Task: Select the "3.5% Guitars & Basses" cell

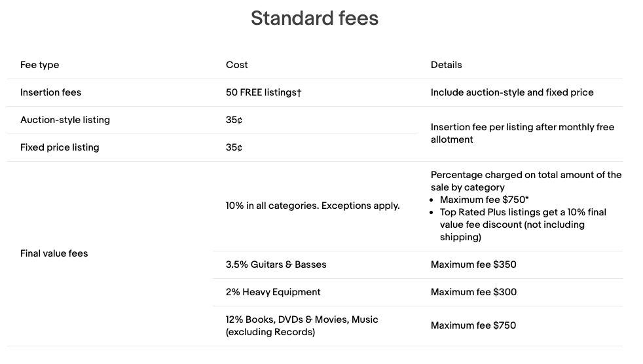Action: (276, 264)
